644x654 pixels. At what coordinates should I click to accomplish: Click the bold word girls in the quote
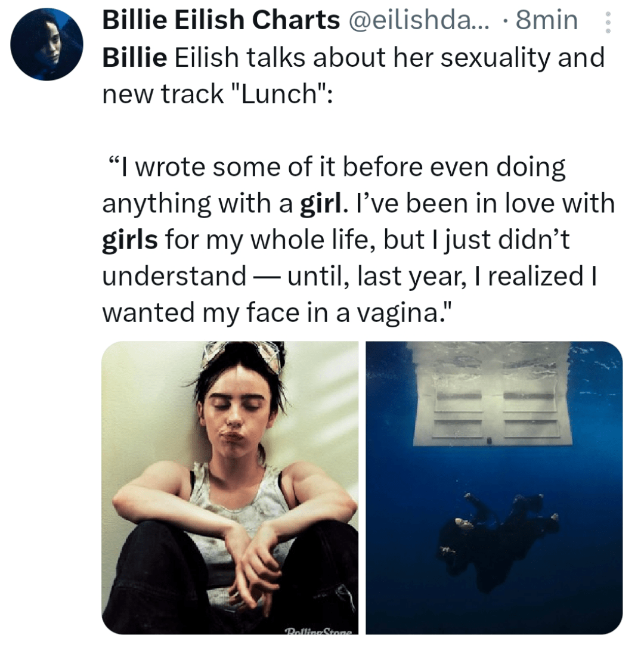coord(130,241)
